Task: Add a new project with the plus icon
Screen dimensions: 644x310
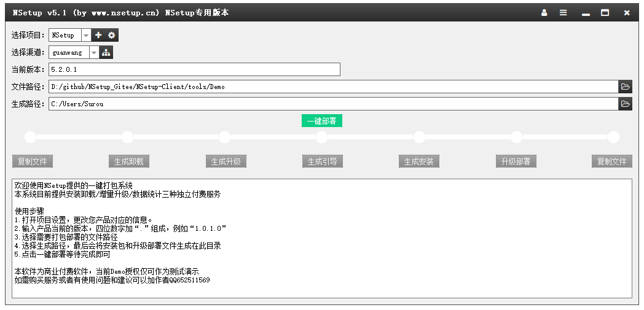Action: point(98,35)
